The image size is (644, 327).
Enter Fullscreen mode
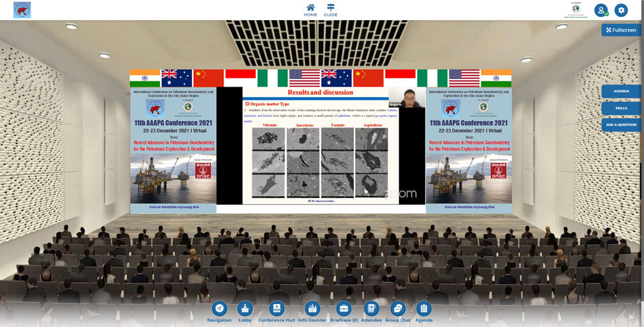click(x=621, y=30)
